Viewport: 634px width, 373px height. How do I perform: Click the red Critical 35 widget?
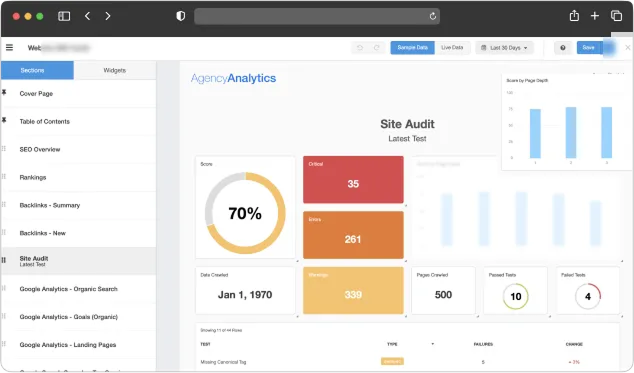click(x=353, y=179)
